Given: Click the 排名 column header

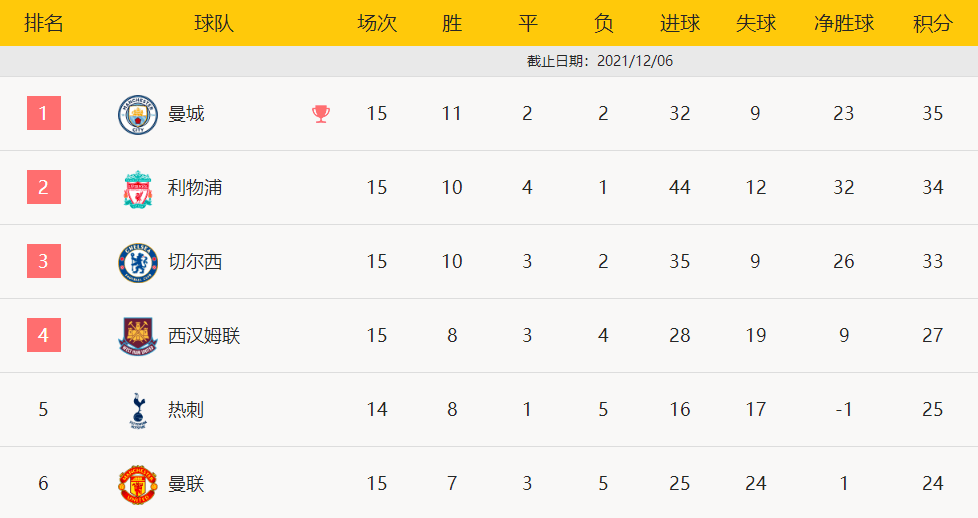Looking at the screenshot, I should [x=43, y=23].
